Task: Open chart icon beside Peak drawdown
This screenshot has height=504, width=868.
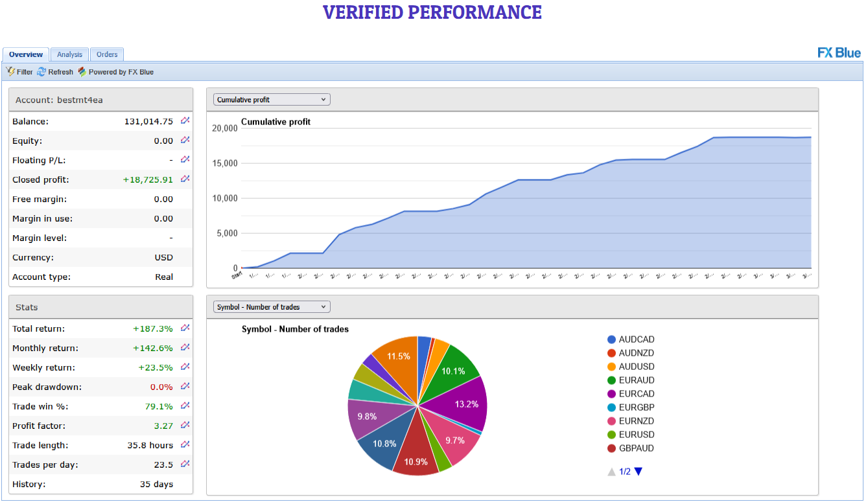Action: pos(185,386)
